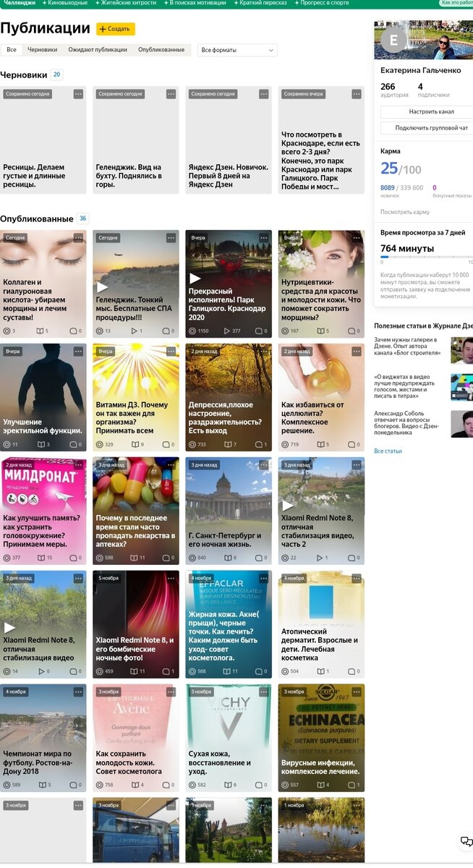Viewport: 473px width, 868px height.
Task: Click 'Подключить групповой чат' button
Action: (428, 128)
